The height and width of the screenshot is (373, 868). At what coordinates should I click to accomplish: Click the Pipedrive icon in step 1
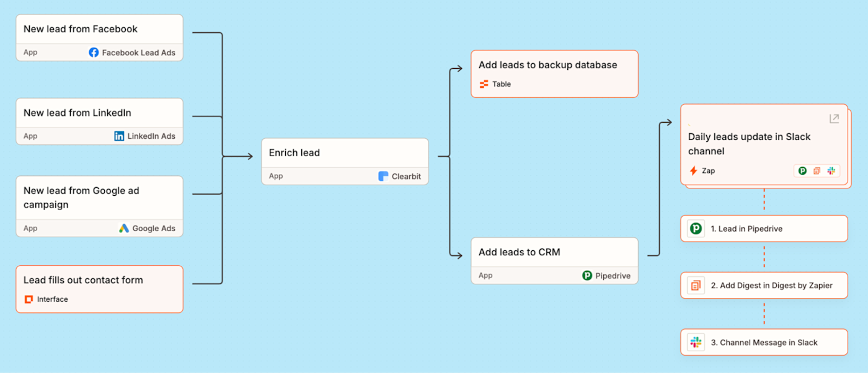tap(696, 229)
